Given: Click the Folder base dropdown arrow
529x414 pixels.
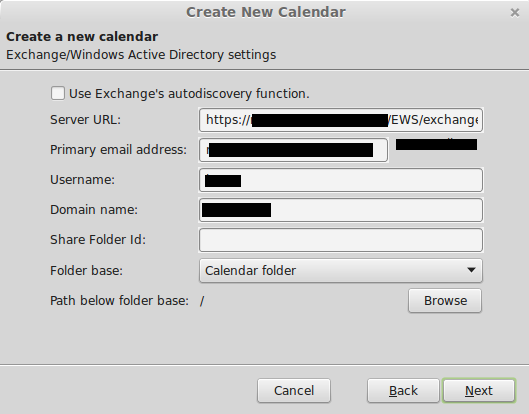Looking at the screenshot, I should (471, 270).
